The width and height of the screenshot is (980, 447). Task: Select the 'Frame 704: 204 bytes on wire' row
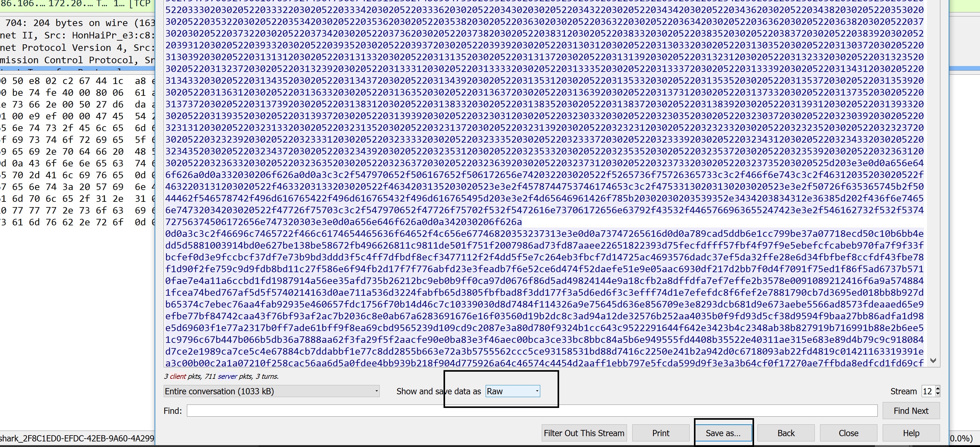[x=77, y=23]
